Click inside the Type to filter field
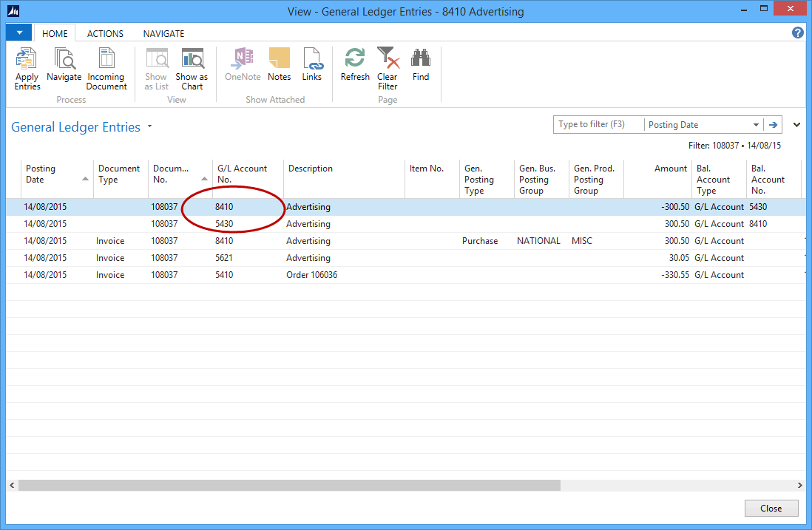Screen dimensions: 812x530 [598, 125]
